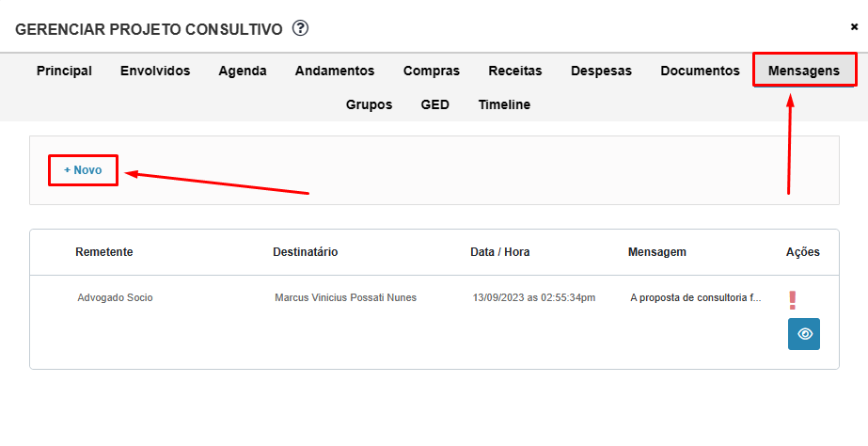Close the Gerenciar Projeto Consultivo dialog

[x=854, y=26]
